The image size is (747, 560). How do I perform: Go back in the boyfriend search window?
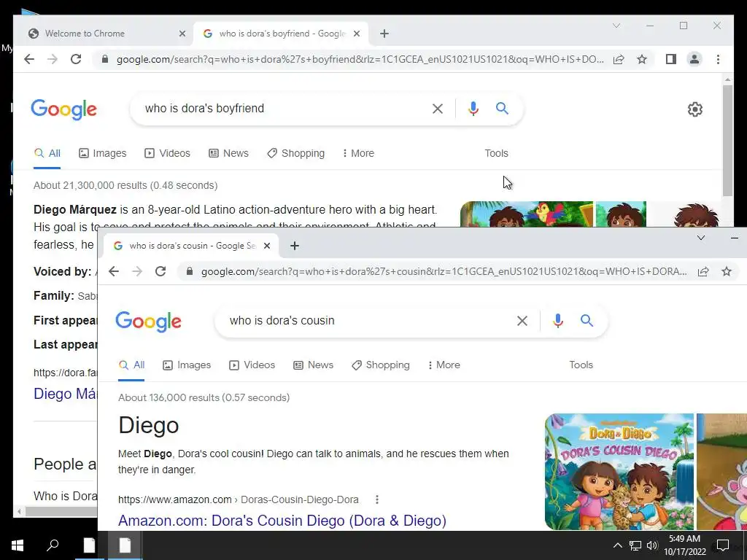click(29, 59)
